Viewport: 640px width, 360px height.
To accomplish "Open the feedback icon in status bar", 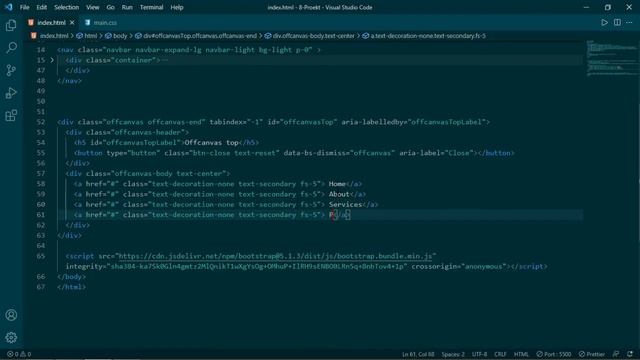I will click(x=616, y=354).
